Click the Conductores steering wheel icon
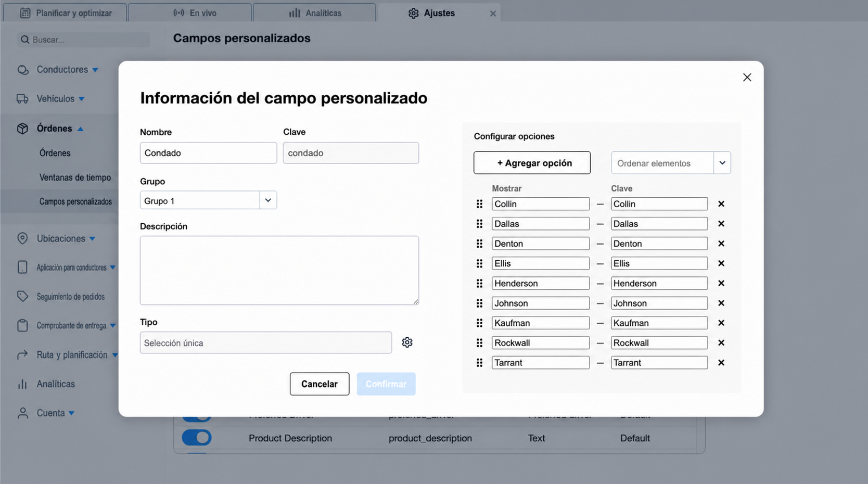The image size is (868, 484). (x=23, y=70)
